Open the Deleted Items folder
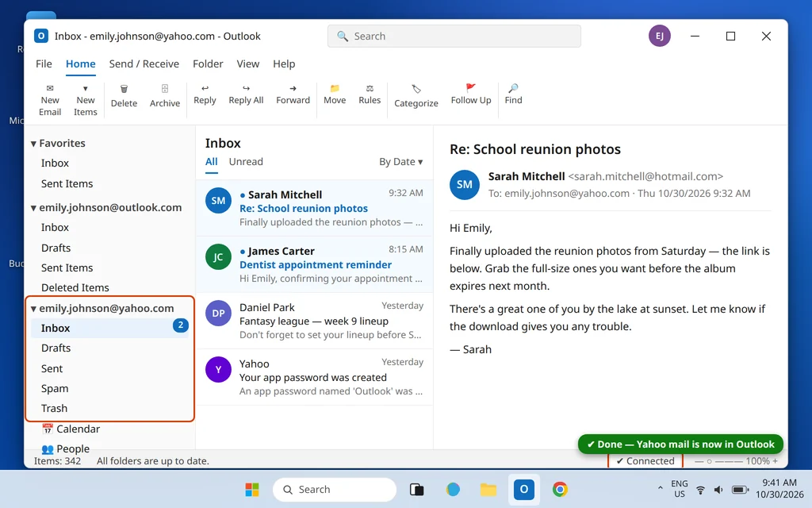 [x=75, y=287]
